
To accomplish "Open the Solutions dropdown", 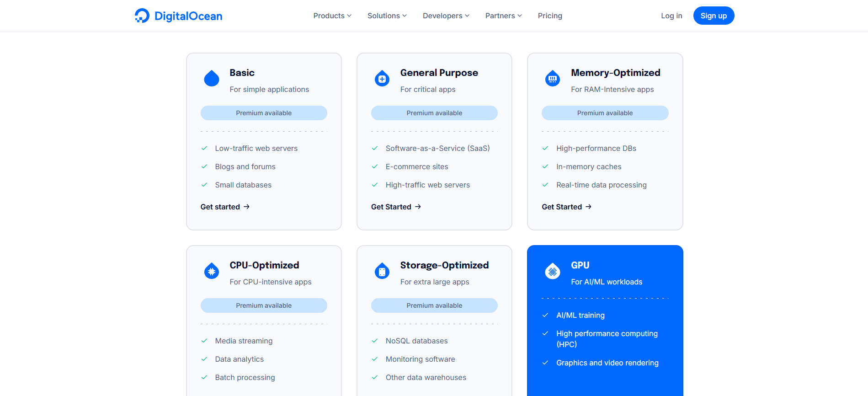I will point(387,16).
